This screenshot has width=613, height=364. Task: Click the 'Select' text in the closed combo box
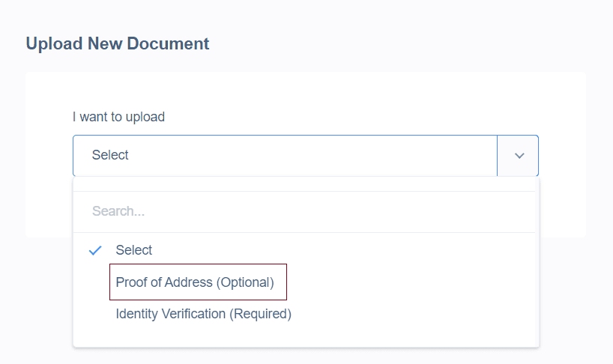110,156
